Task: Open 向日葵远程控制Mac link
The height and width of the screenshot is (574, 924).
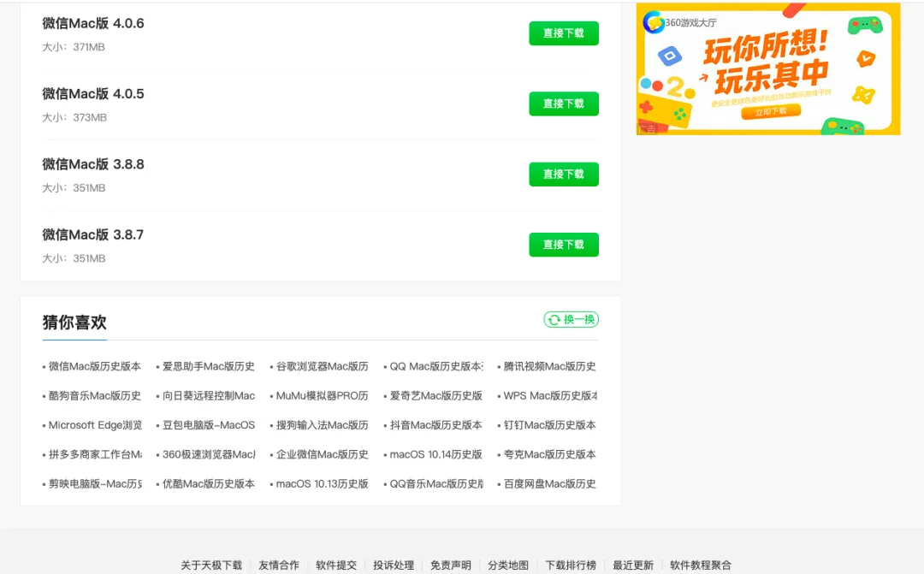Action: (x=208, y=396)
